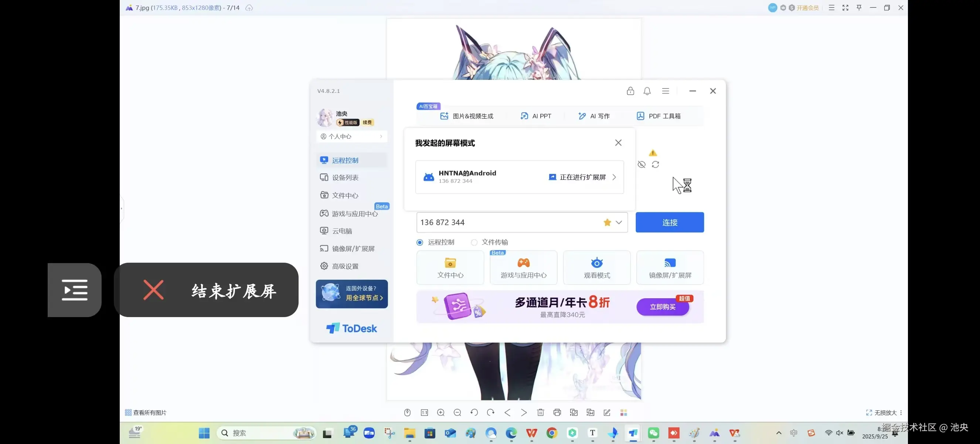This screenshot has width=980, height=444.
Task: Switch to the AI PPT tab
Action: (537, 116)
